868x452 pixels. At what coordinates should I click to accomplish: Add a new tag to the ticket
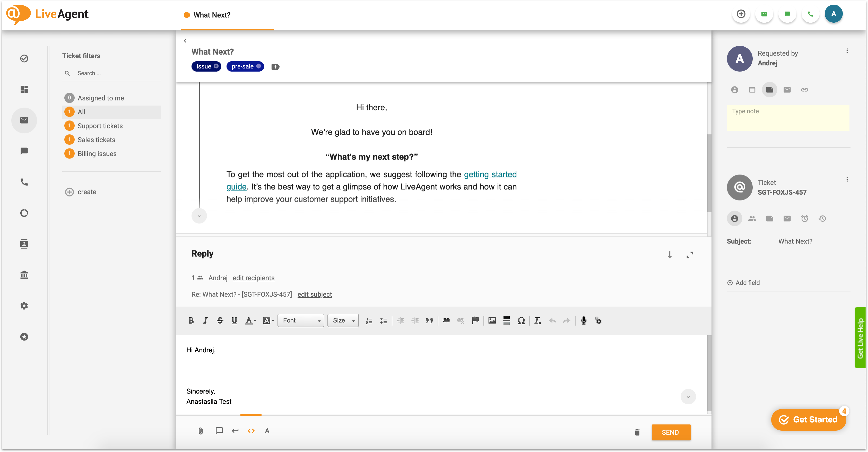click(x=275, y=67)
